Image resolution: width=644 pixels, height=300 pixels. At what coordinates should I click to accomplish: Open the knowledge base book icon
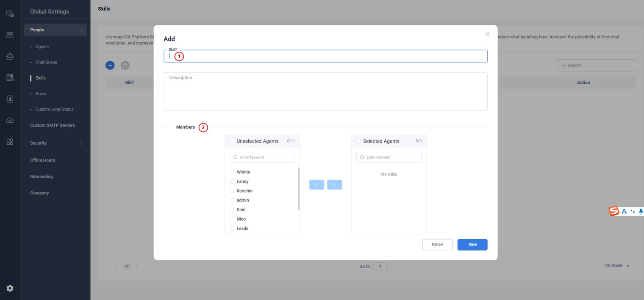point(10,77)
